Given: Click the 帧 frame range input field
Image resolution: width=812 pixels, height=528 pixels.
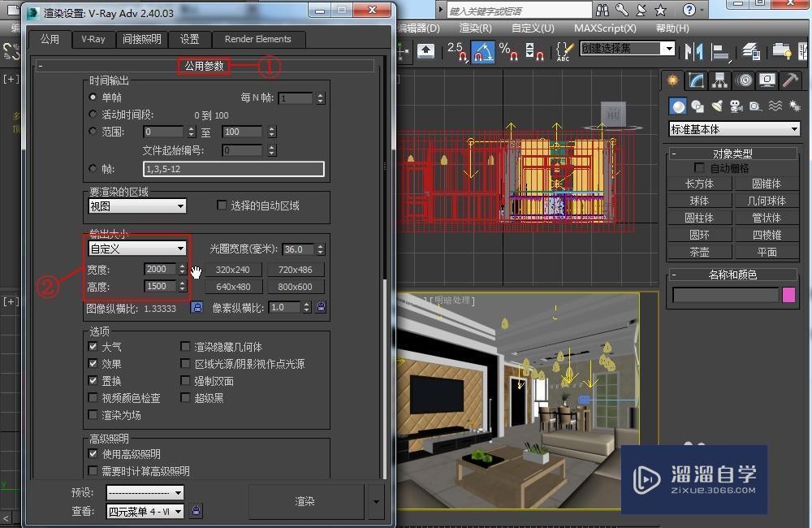Looking at the screenshot, I should [233, 169].
